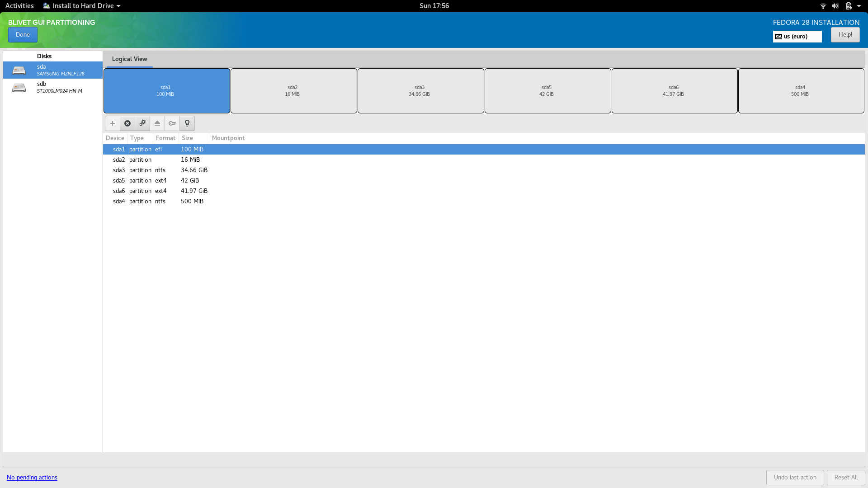Click the battery status icon

pos(849,6)
